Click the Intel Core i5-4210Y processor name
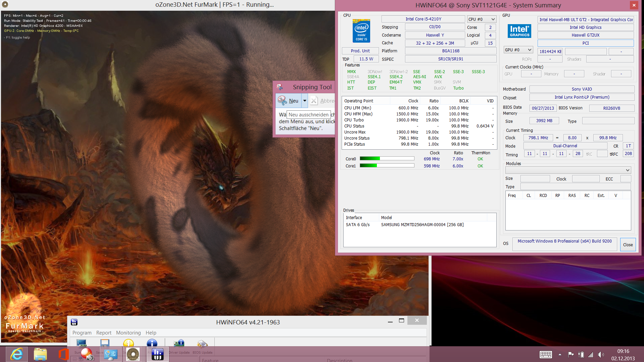The width and height of the screenshot is (644, 362). pos(423,19)
